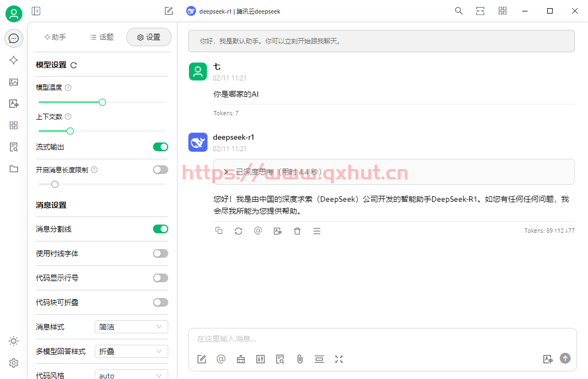Screen dimensions: 588x379
Task: Delete the deepseek-r1 reply
Action: 297,231
